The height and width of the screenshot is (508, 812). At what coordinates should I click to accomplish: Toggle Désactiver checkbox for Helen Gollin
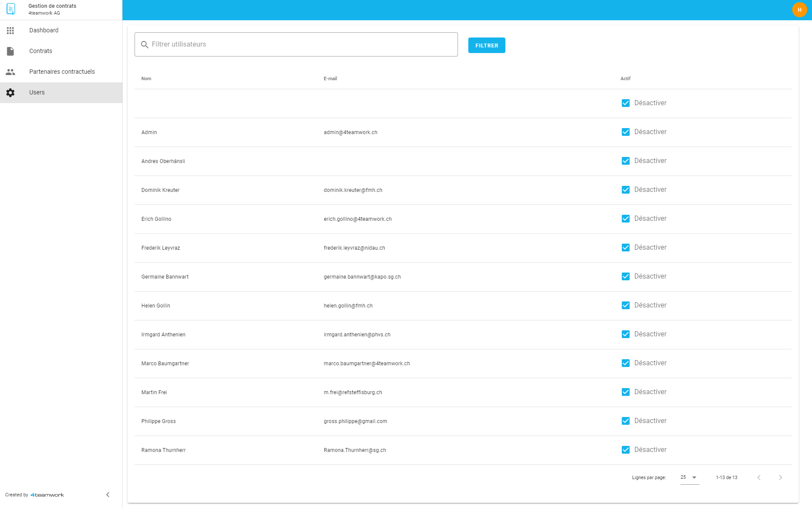point(625,305)
